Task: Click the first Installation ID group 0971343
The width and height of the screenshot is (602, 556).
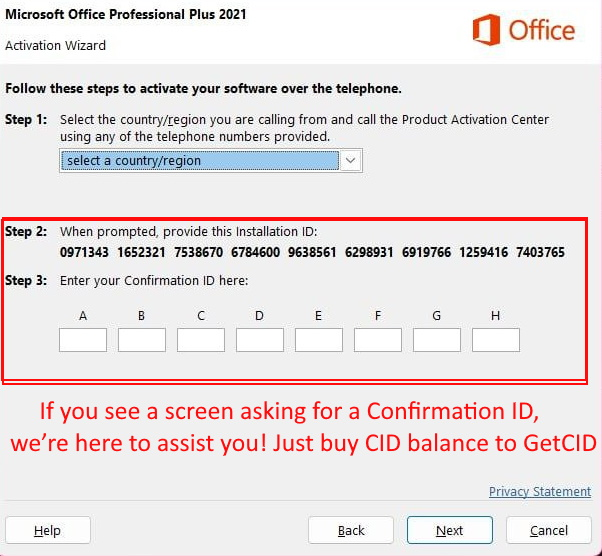Action: point(84,252)
